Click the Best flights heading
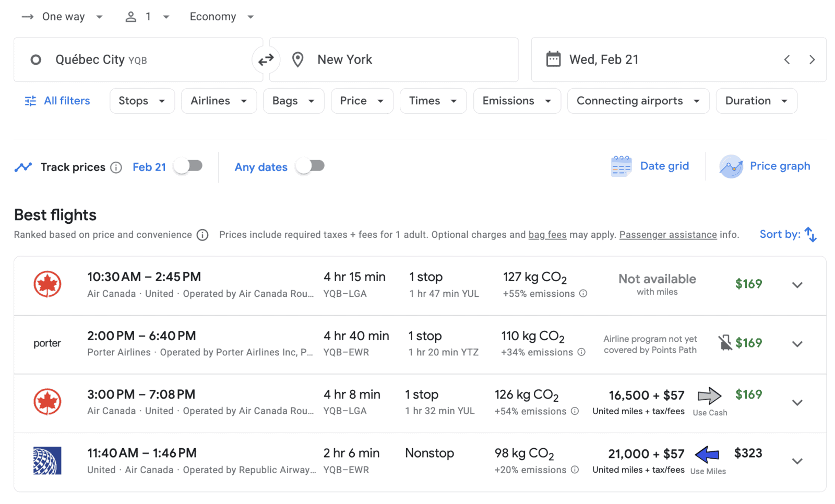 point(55,215)
